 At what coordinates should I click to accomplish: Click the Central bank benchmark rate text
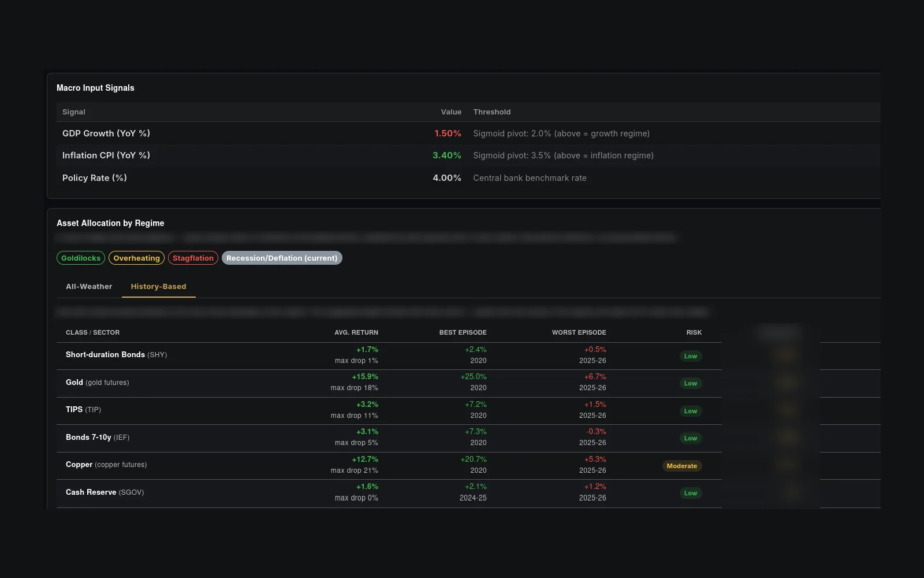click(x=530, y=178)
